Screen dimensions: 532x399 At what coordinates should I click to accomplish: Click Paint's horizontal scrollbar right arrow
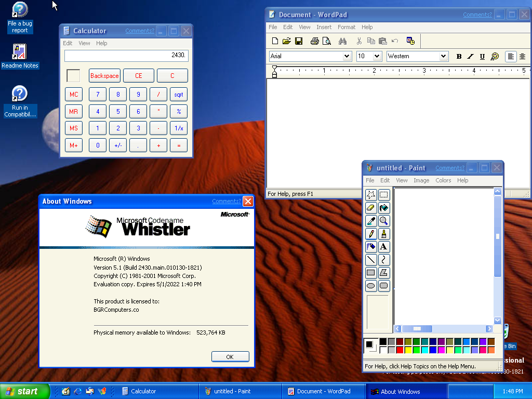[x=489, y=328]
